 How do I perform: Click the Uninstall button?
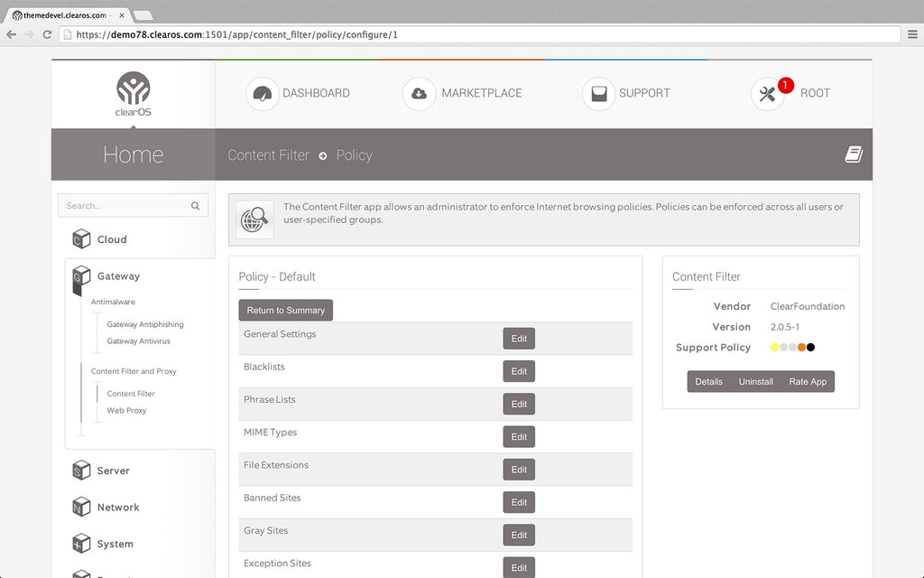pos(756,382)
